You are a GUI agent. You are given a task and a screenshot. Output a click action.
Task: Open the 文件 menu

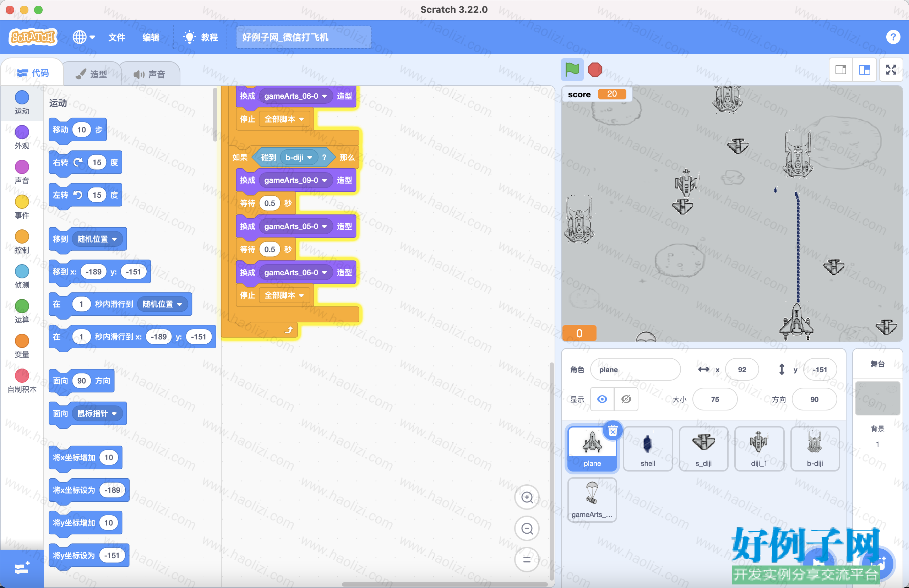tap(117, 37)
